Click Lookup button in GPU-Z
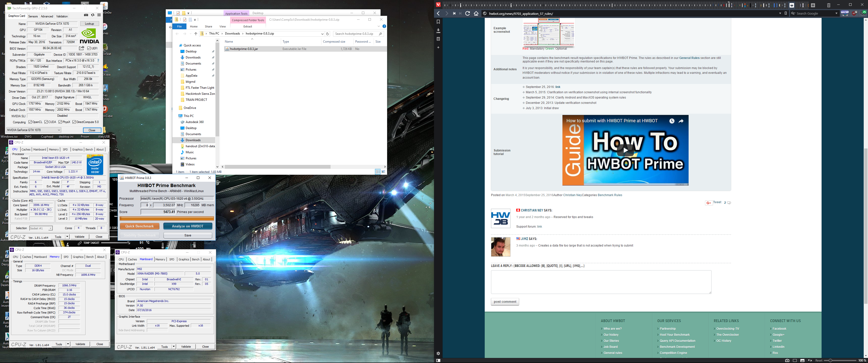 [90, 24]
